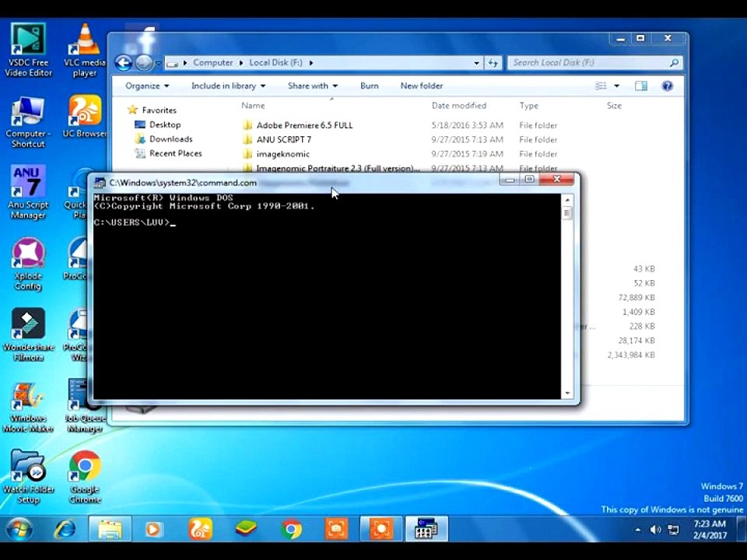Open Organize menu in Explorer

(147, 86)
